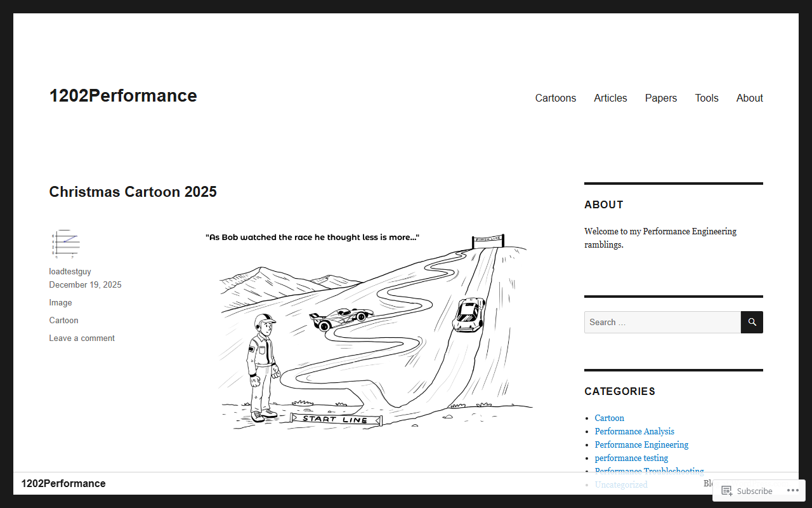The height and width of the screenshot is (508, 812).
Task: Open the Articles menu item
Action: point(610,98)
